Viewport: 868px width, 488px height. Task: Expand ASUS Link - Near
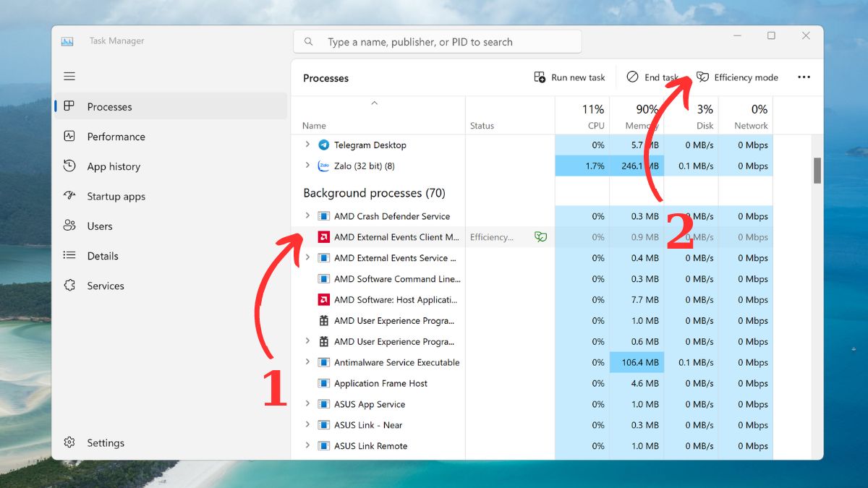coord(307,425)
